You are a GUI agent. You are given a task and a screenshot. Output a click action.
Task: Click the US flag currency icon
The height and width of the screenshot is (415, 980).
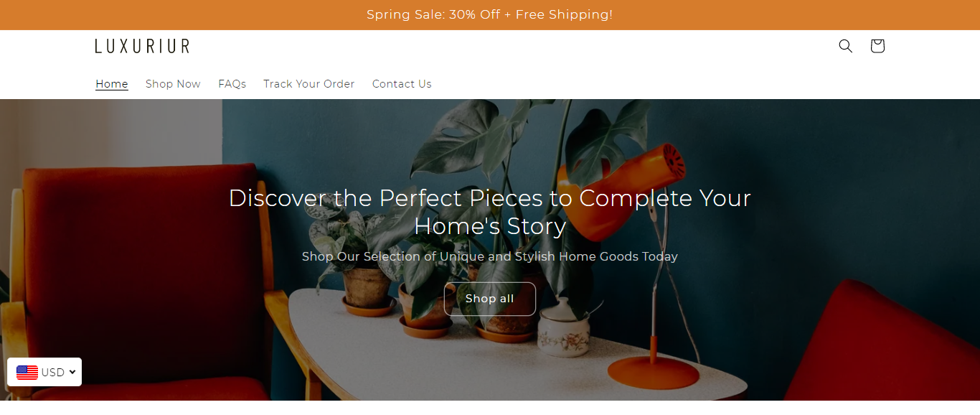(27, 372)
